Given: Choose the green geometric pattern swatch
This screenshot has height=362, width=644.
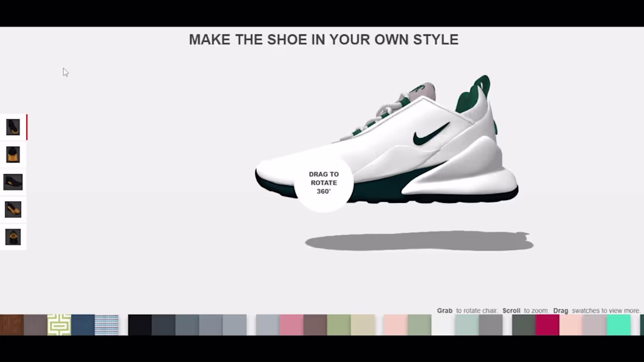Looking at the screenshot, I should [x=59, y=326].
